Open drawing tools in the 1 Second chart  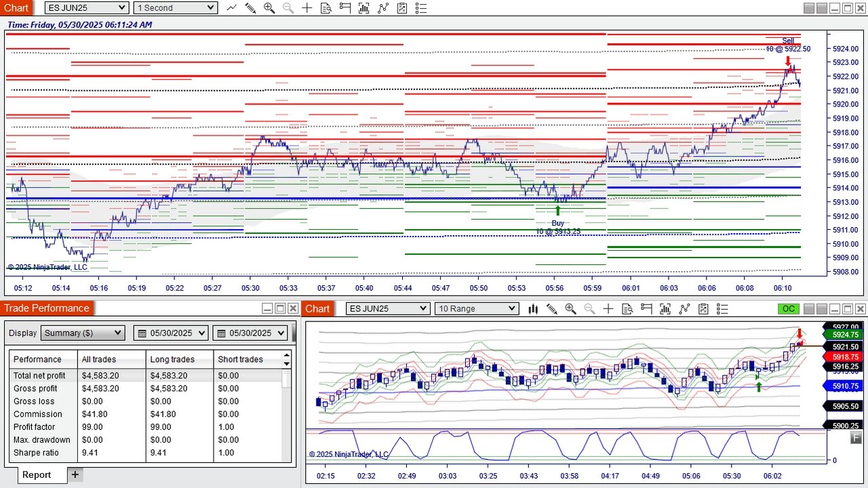(250, 7)
